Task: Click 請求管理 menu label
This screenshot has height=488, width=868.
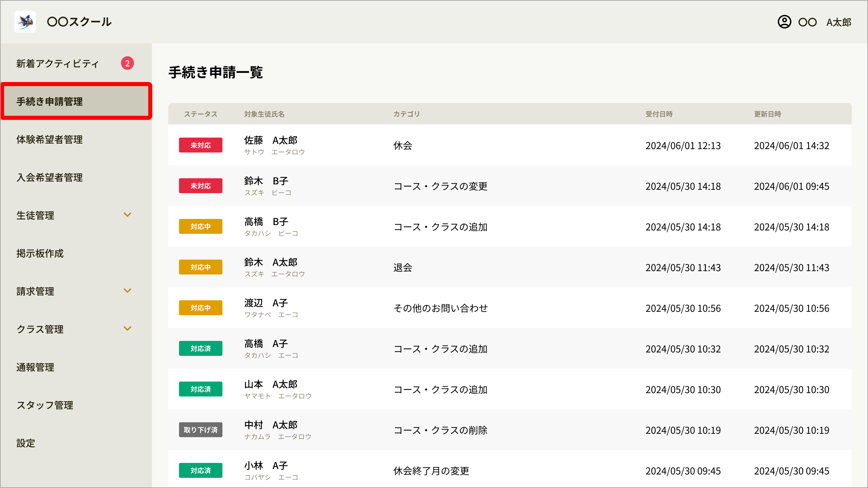Action: pos(35,291)
